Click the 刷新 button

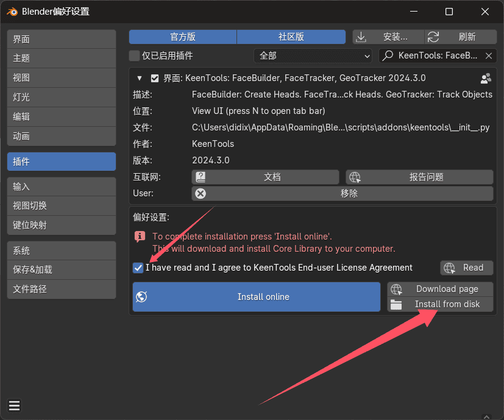pos(461,37)
